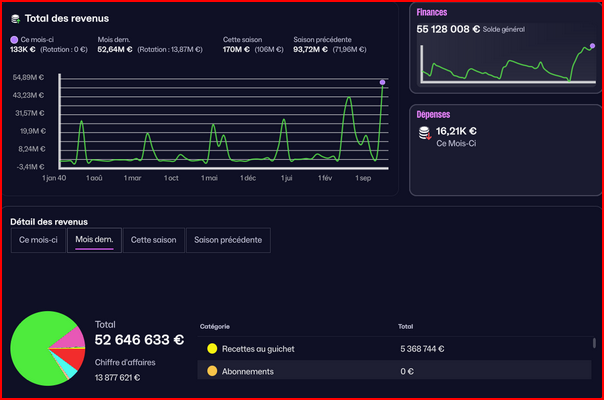Switch to Ce mois-ci tab in Détail des revenus
Screen dimensions: 604x400
point(38,240)
